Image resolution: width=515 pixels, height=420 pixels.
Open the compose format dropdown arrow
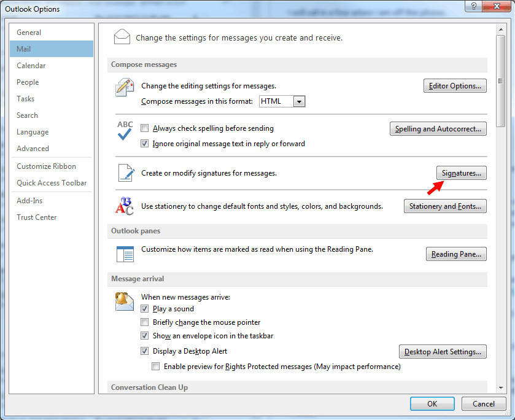(x=299, y=101)
